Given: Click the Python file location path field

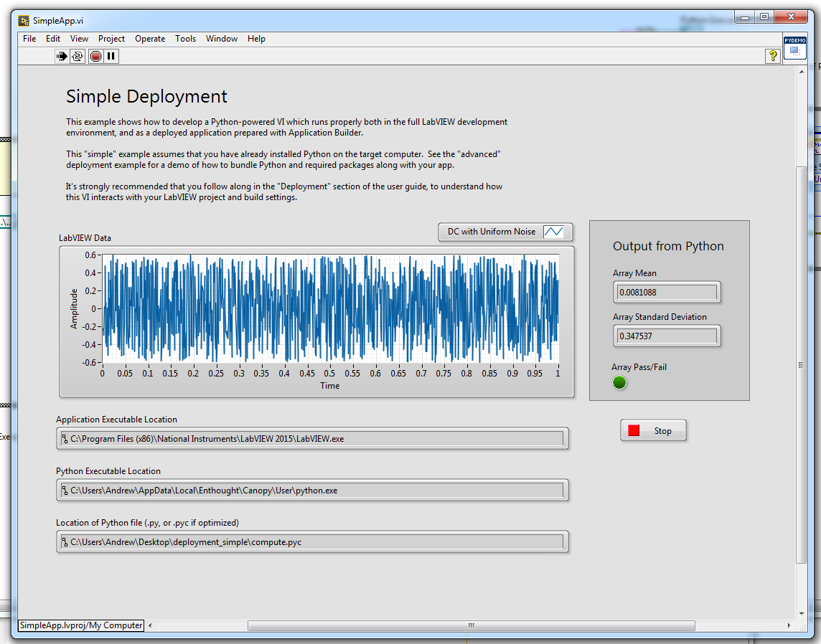Looking at the screenshot, I should pos(312,542).
